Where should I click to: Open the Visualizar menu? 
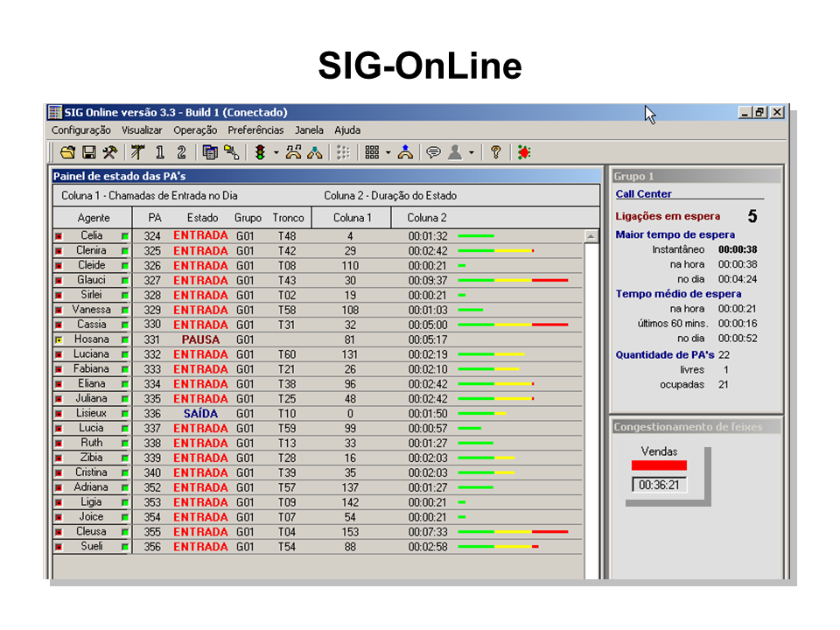(142, 130)
